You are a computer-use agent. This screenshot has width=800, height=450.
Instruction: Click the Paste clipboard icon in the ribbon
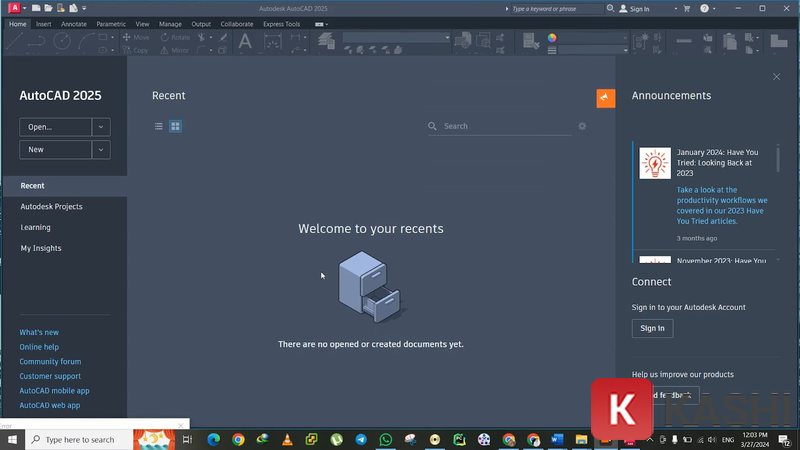pyautogui.click(x=730, y=41)
